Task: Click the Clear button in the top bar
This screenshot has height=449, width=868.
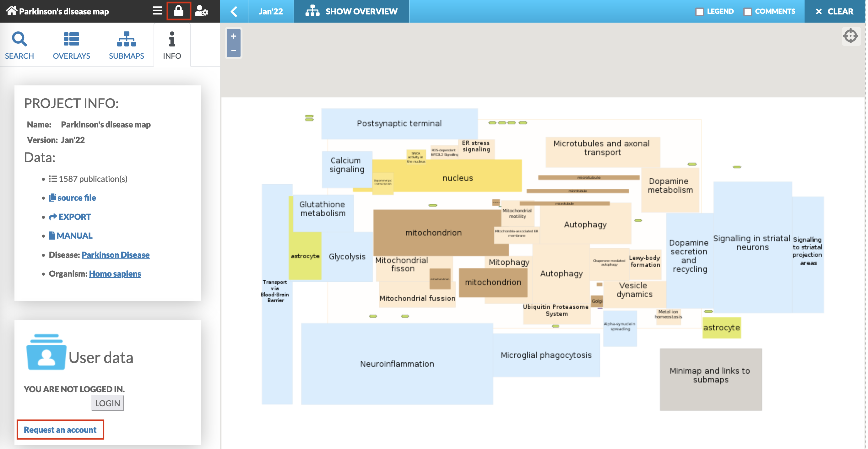Action: click(x=835, y=11)
